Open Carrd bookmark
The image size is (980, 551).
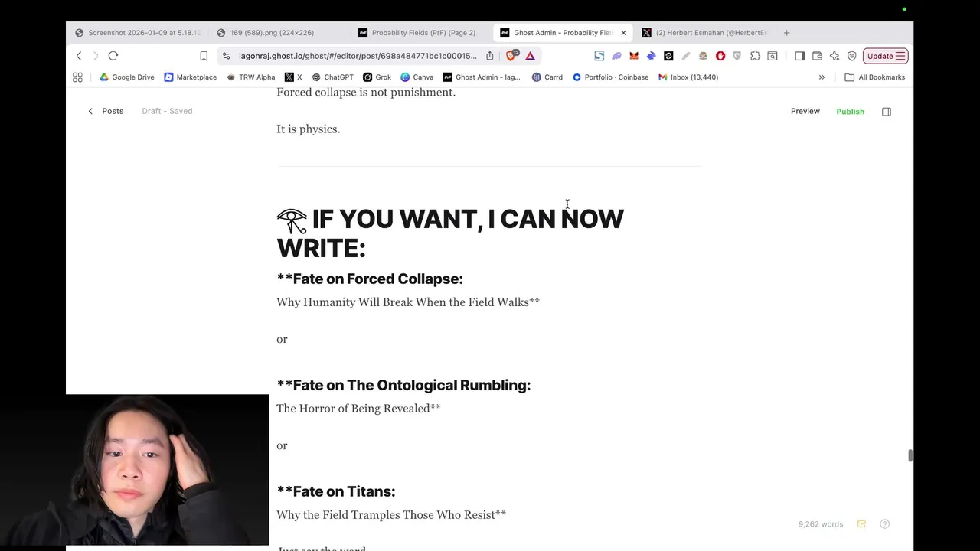coord(547,77)
